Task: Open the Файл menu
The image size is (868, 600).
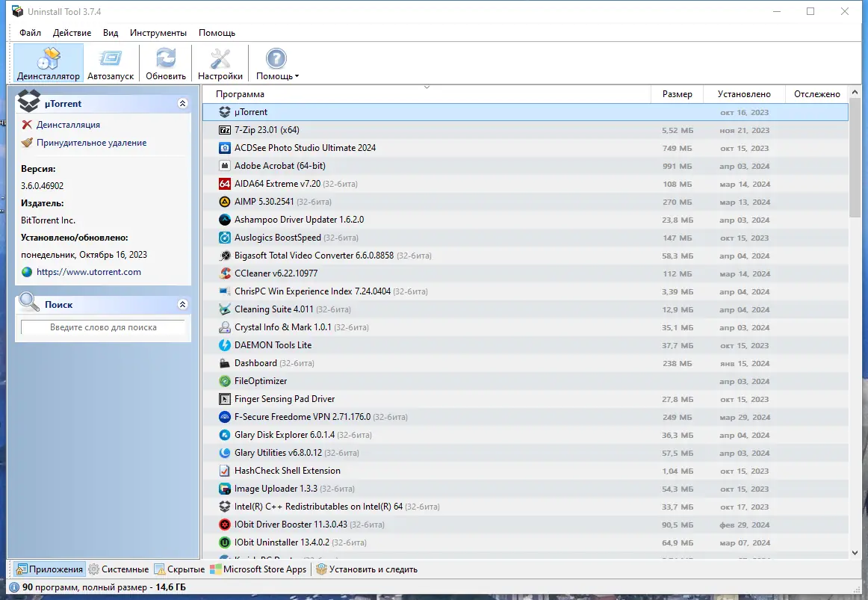Action: [x=31, y=33]
